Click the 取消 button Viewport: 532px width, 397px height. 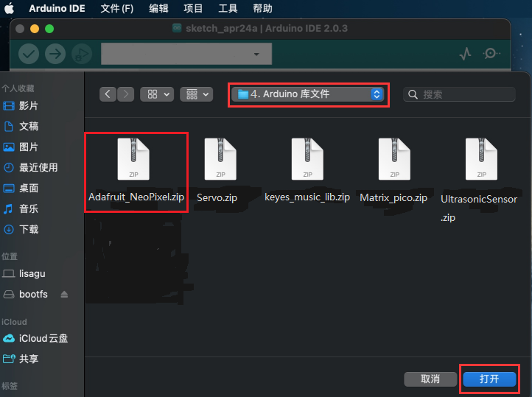pos(430,379)
